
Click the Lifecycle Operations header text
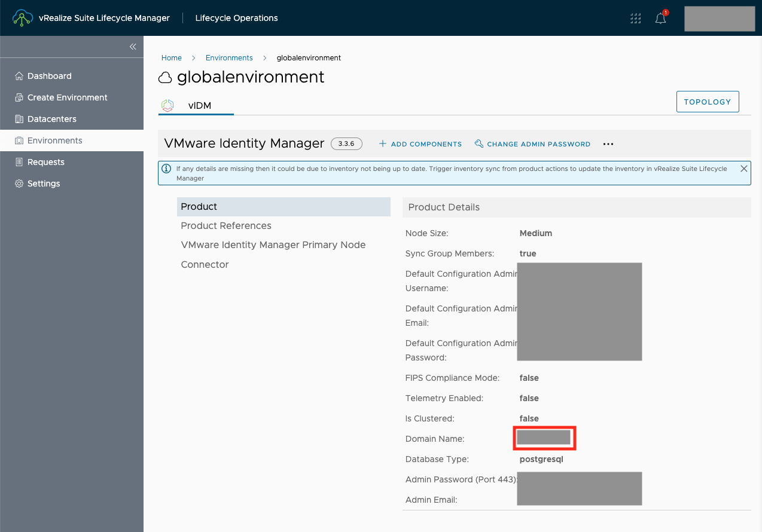click(237, 18)
